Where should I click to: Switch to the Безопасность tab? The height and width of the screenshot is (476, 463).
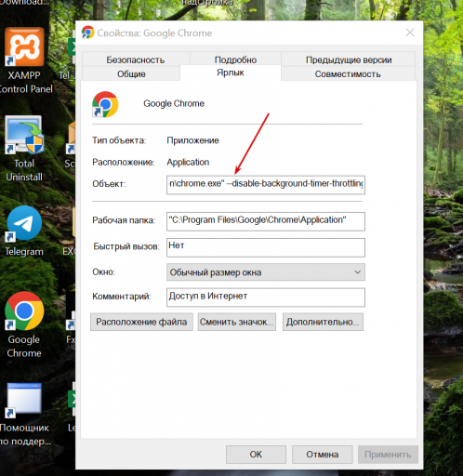(x=136, y=59)
